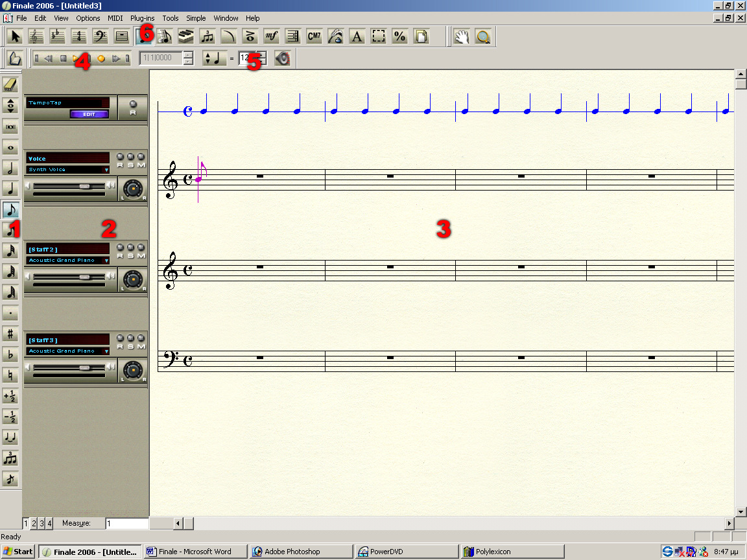Select the grace note tool
The height and width of the screenshot is (560, 747).
tap(10, 478)
